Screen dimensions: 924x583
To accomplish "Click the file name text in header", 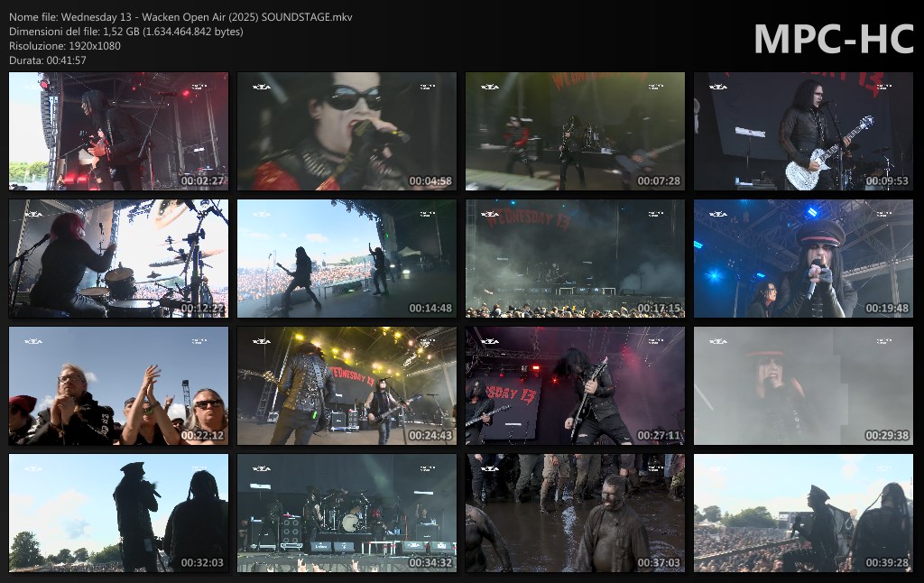I will pos(180,17).
